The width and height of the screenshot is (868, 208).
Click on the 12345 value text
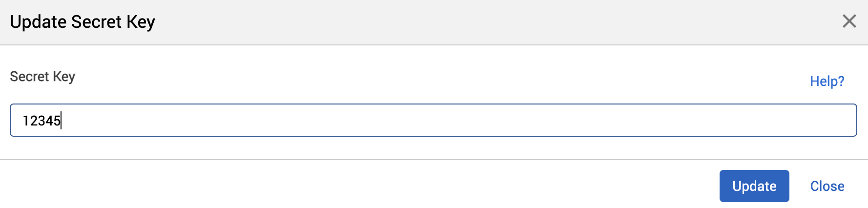(x=41, y=121)
